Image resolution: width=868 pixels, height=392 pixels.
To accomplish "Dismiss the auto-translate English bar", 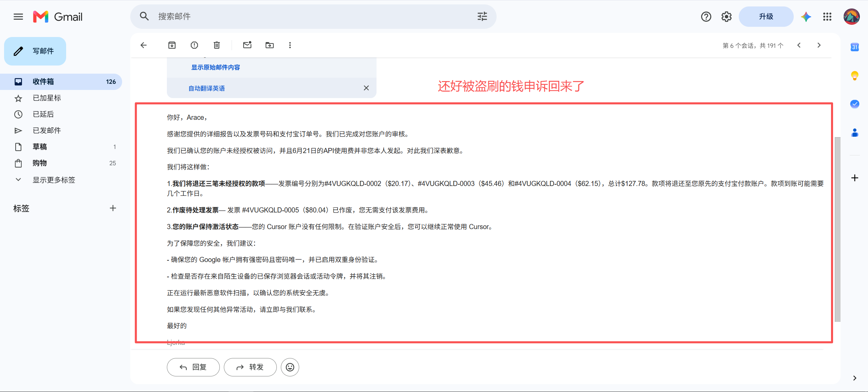I will point(366,88).
